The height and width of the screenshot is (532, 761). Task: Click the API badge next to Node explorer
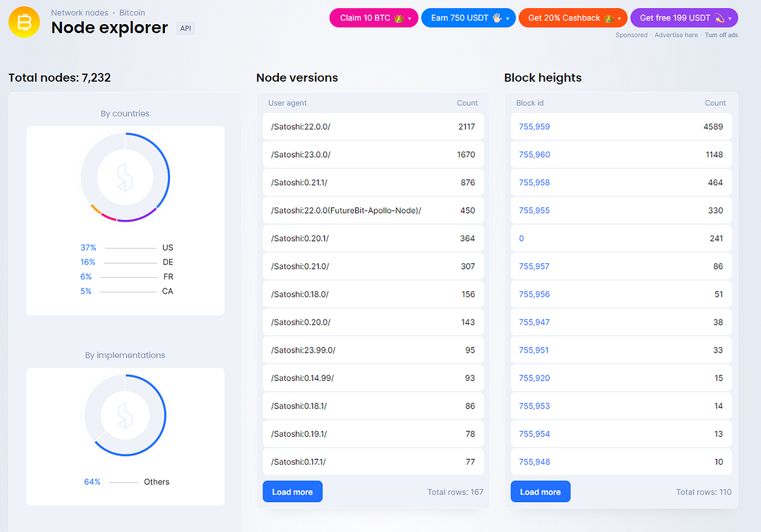[x=185, y=28]
